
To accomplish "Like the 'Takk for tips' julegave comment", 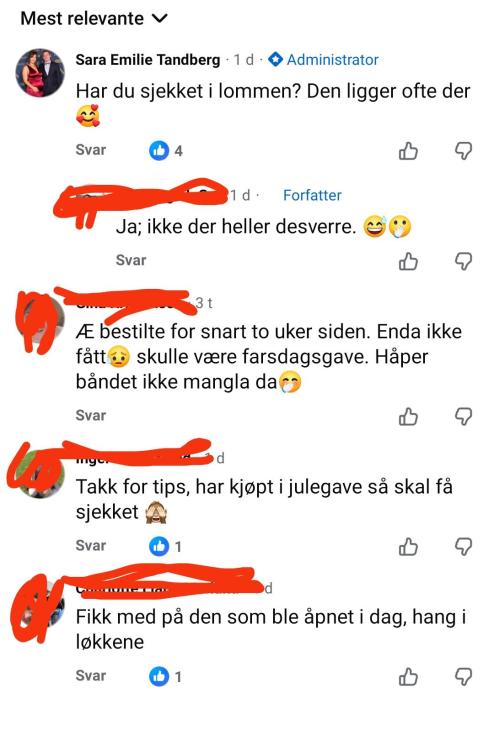I will (408, 546).
